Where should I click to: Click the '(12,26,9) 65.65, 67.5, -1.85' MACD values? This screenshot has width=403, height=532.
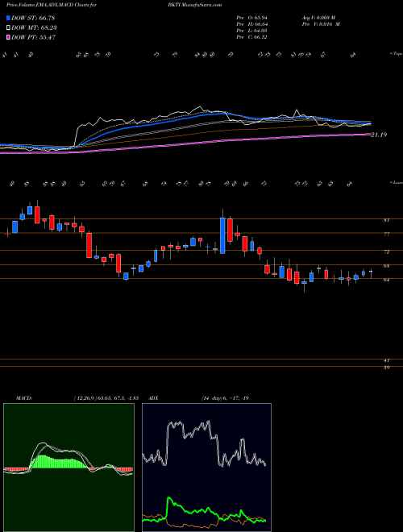(106, 398)
